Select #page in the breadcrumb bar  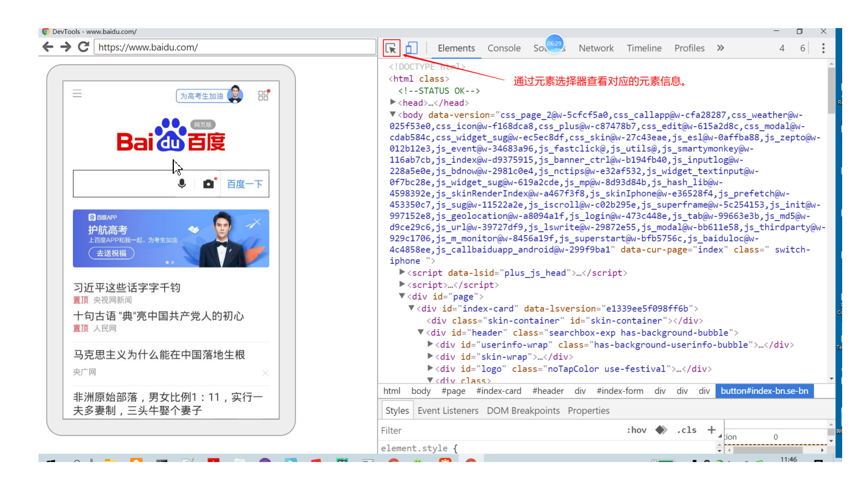coord(453,391)
